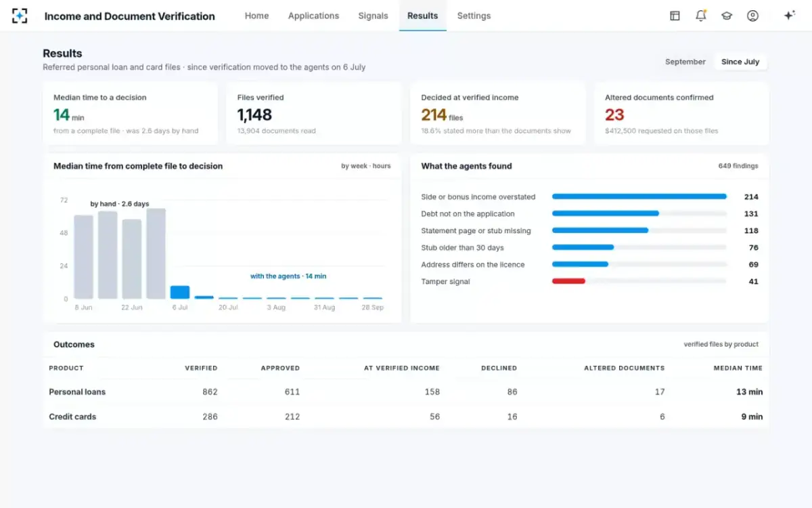Click Credit cards median time '9 min'

(x=752, y=417)
